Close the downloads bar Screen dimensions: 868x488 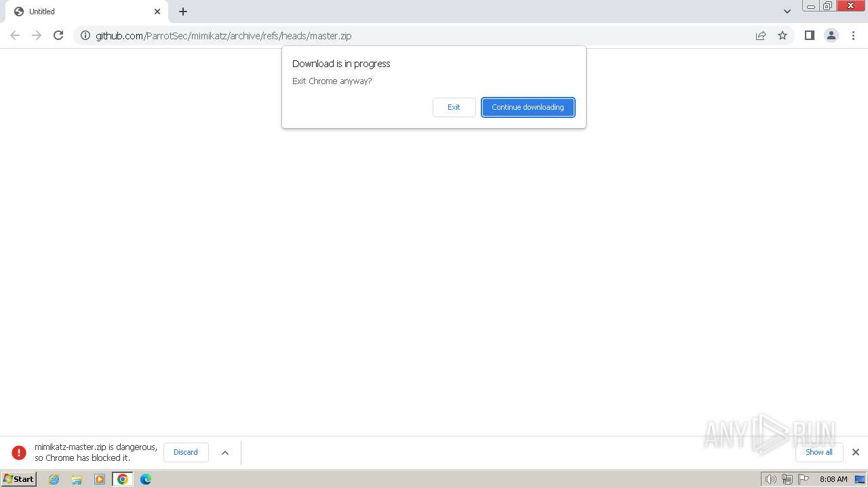[855, 452]
